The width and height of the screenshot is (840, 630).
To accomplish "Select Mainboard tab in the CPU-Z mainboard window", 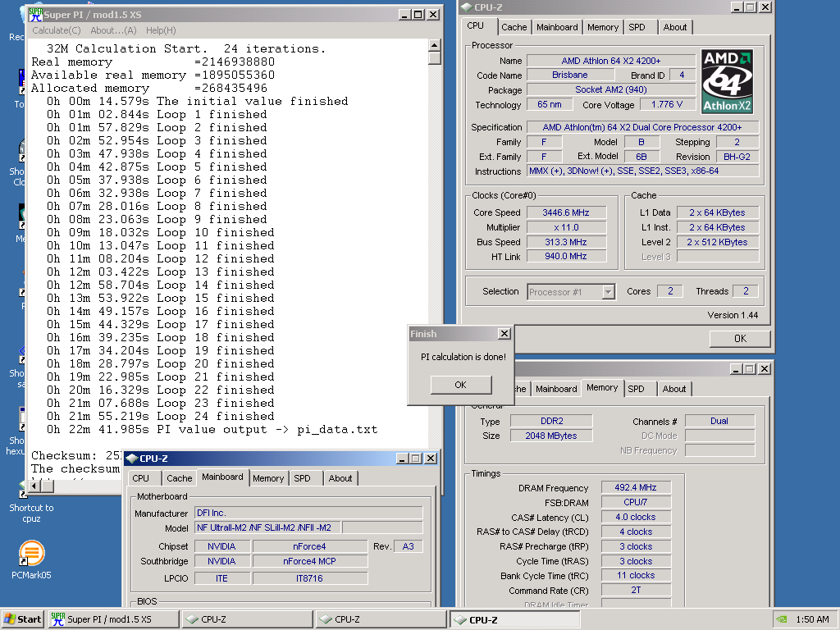I will 223,477.
